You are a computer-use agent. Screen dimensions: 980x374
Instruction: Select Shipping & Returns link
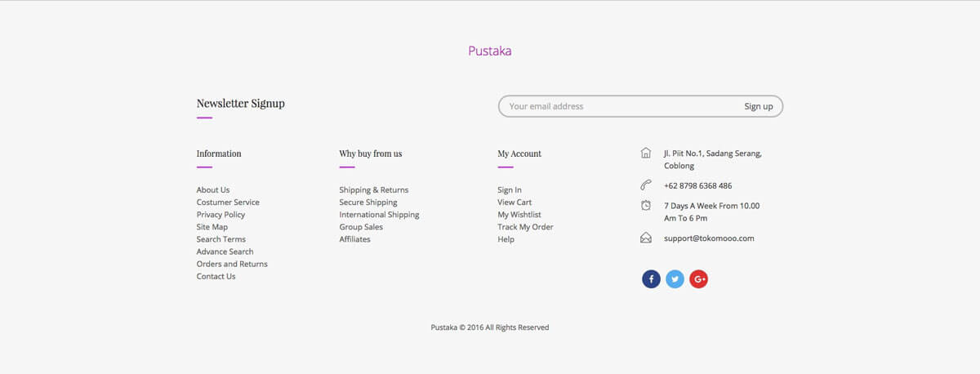[373, 190]
